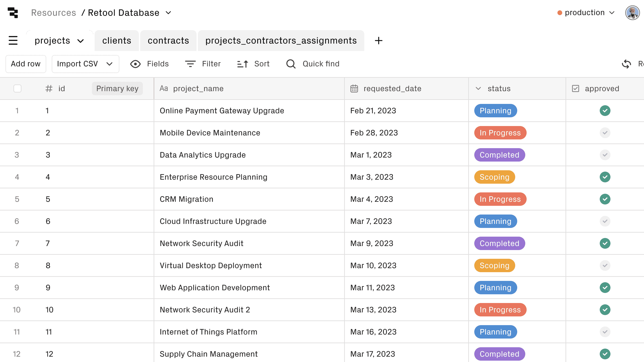Click the Add row button
This screenshot has width=644, height=362.
pos(25,64)
